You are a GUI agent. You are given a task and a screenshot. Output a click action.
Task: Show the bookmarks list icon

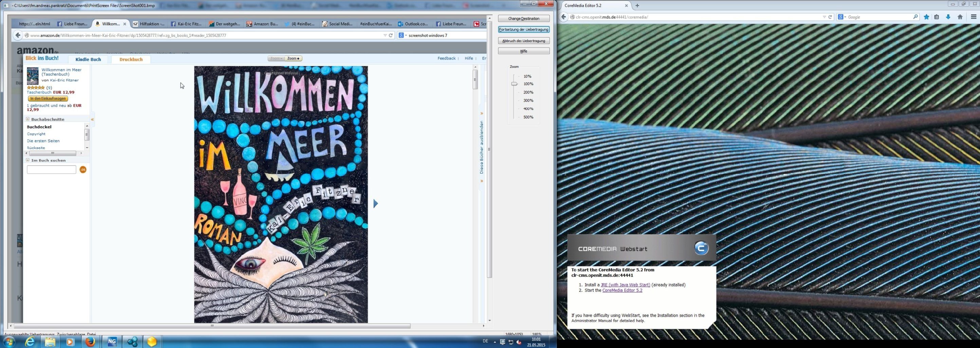click(x=937, y=17)
